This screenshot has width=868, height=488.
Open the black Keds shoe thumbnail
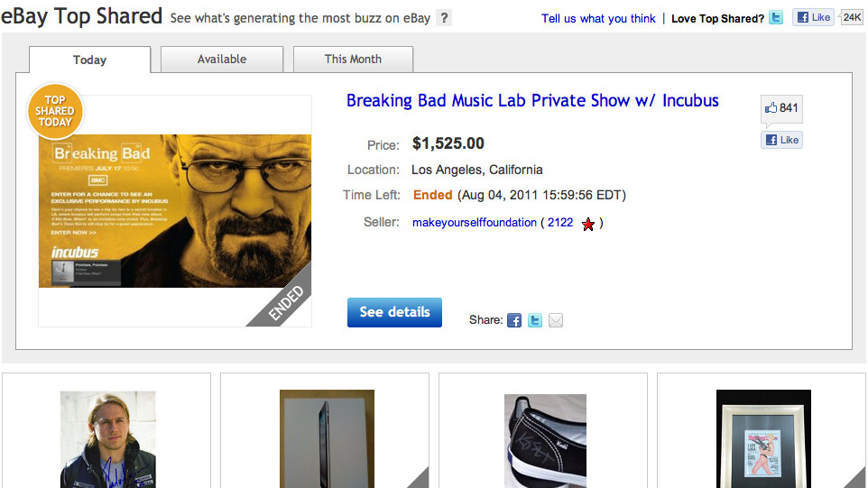click(545, 437)
